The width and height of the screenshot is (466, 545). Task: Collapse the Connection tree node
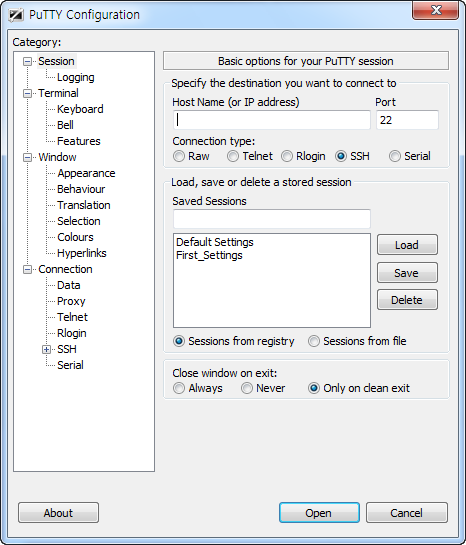click(27, 269)
